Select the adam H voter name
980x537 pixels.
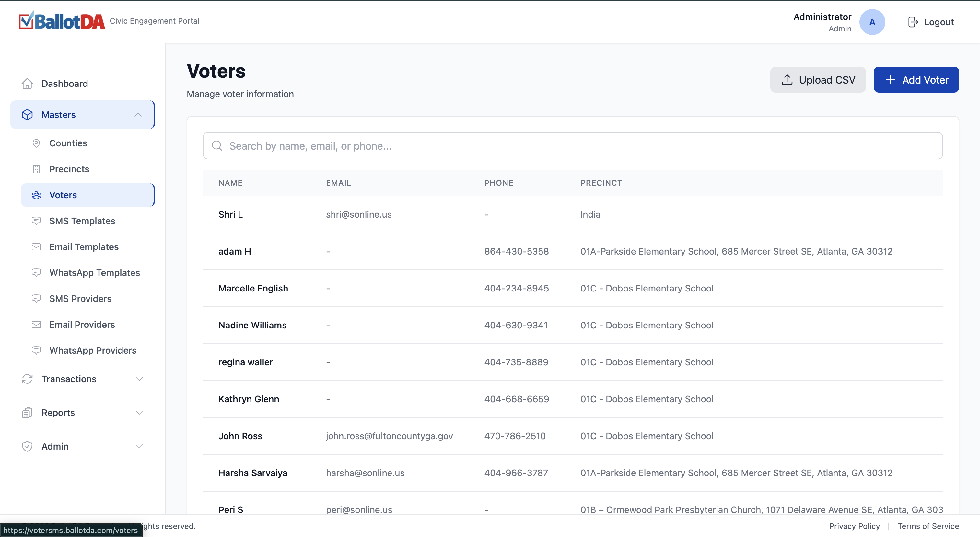(x=235, y=251)
